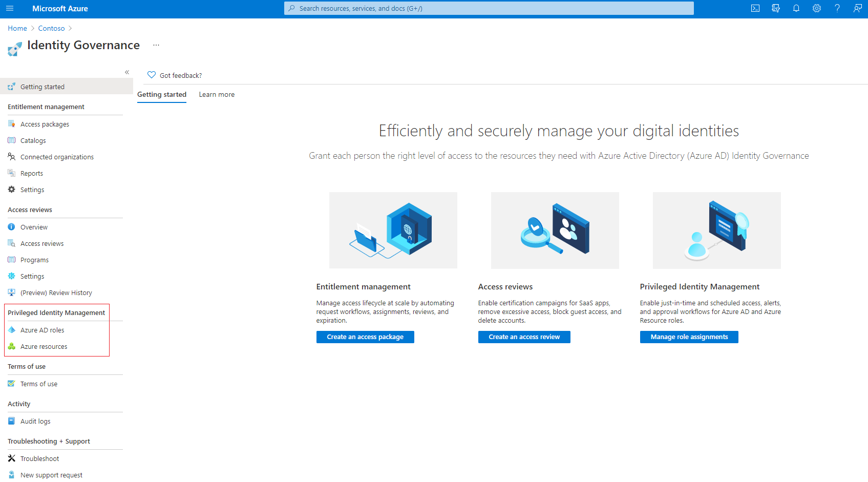Image resolution: width=868 pixels, height=482 pixels.
Task: Click the Reports icon under Entitlement management
Action: coord(12,173)
